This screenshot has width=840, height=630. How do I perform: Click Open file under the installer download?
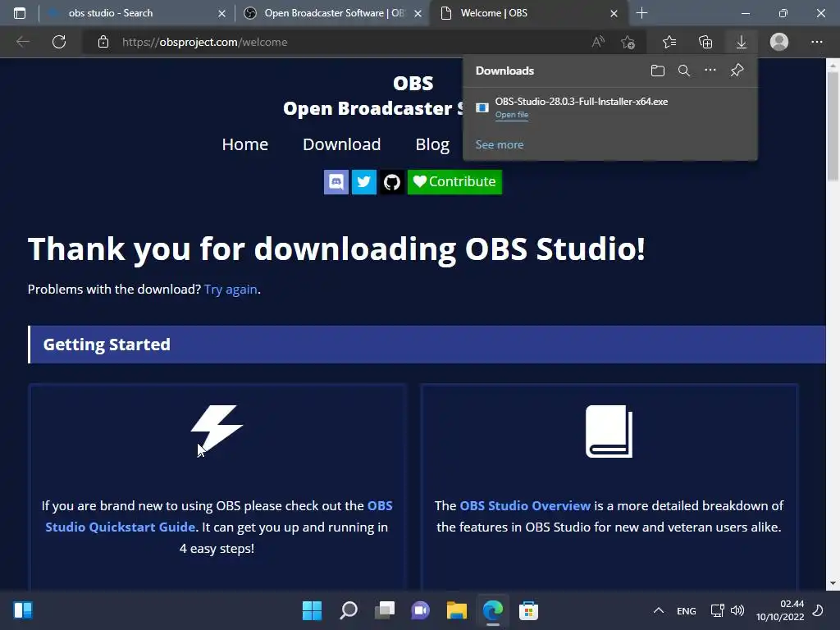click(512, 115)
